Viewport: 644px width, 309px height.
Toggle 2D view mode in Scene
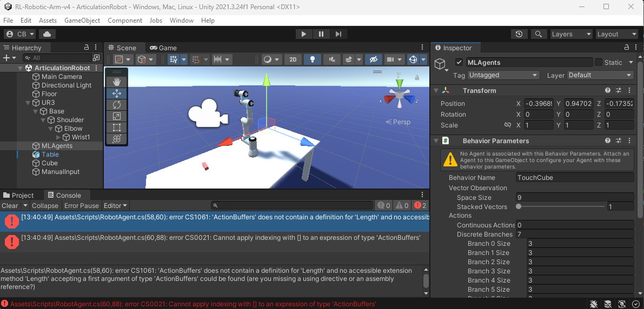[293, 59]
